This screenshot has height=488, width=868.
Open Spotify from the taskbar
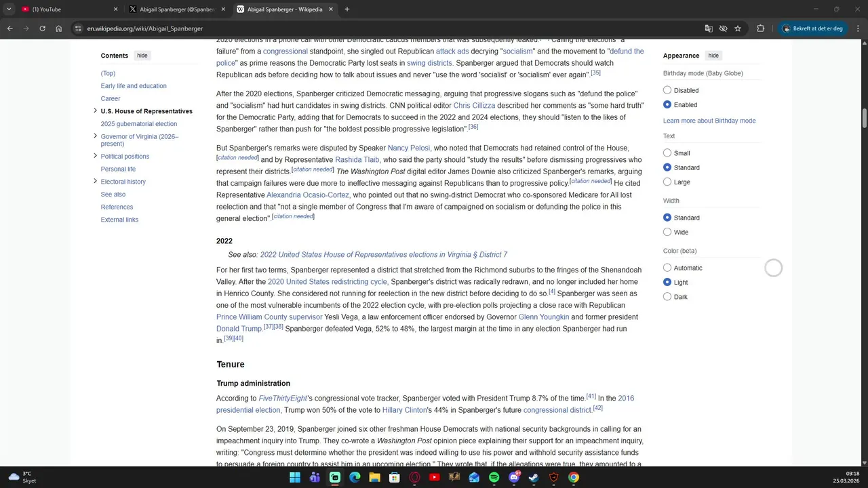tap(494, 477)
